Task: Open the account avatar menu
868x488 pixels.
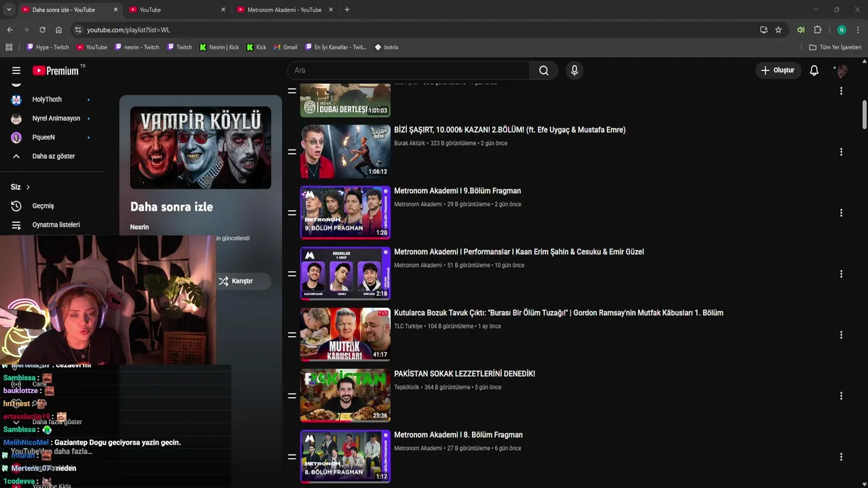Action: (841, 70)
